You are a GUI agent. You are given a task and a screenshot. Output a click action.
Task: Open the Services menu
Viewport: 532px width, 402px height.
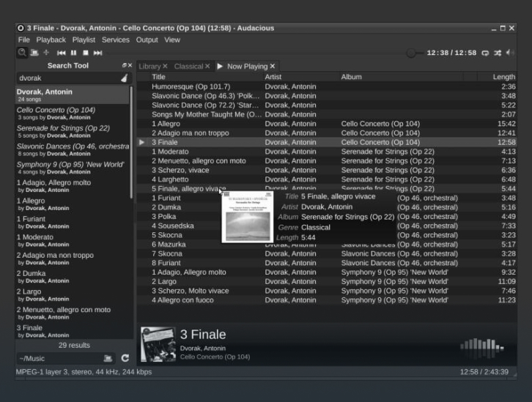click(116, 40)
